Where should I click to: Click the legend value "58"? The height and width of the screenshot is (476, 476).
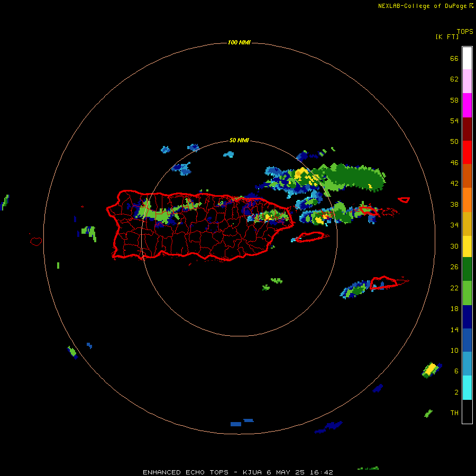coord(454,100)
